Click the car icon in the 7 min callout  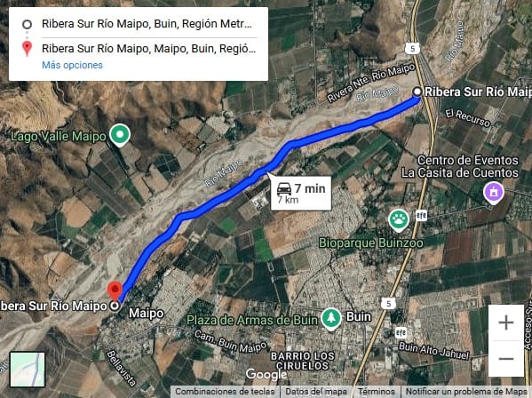(284, 188)
